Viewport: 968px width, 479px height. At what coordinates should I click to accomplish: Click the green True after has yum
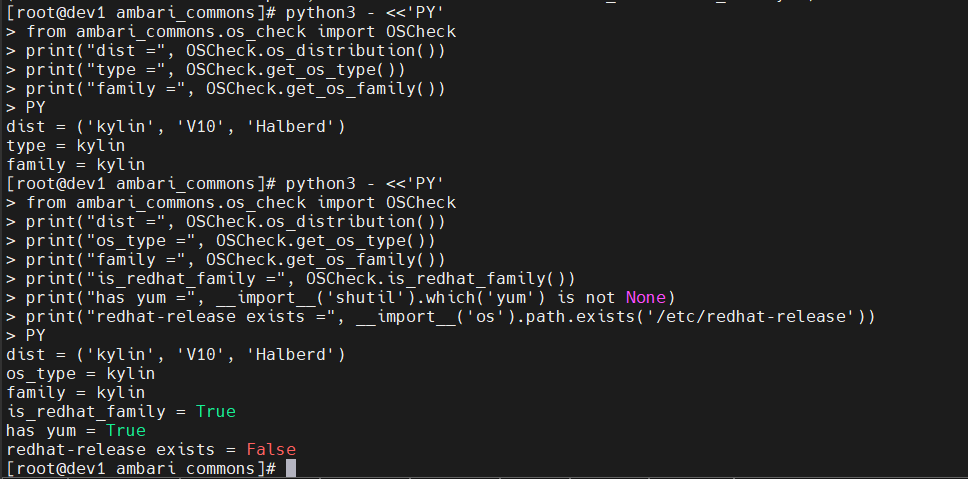coord(126,430)
